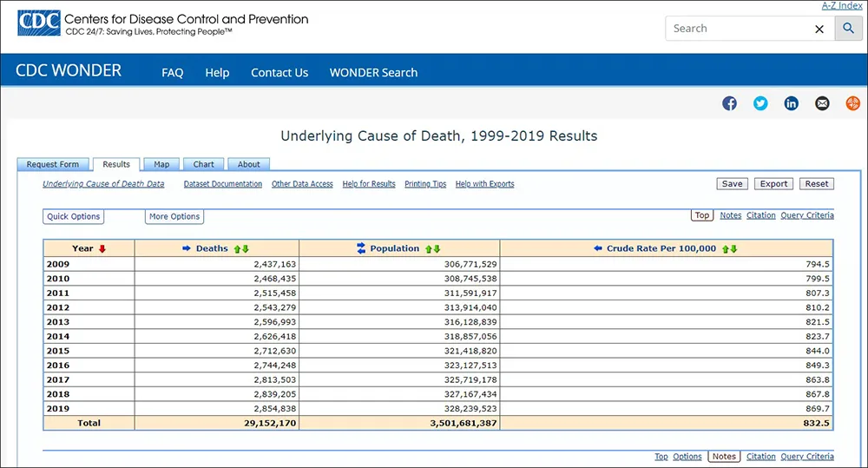Screen dimensions: 868x468
Task: Click the population value 328,239,523
Action: 470,408
